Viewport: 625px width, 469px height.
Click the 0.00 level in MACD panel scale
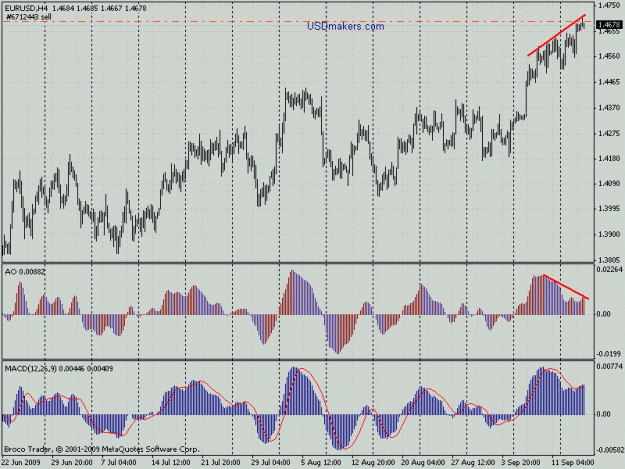click(x=603, y=414)
